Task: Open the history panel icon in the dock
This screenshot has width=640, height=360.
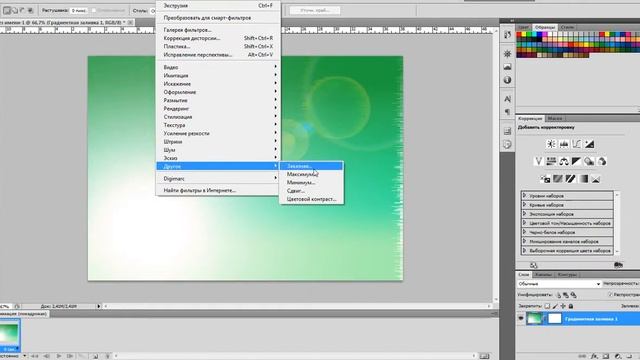Action: click(507, 35)
